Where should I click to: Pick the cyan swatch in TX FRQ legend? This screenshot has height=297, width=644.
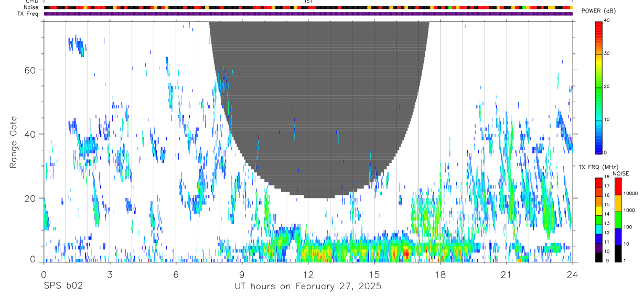598,229
